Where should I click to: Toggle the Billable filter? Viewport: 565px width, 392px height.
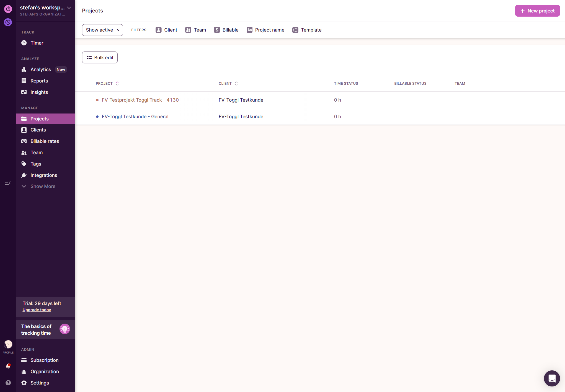[226, 30]
